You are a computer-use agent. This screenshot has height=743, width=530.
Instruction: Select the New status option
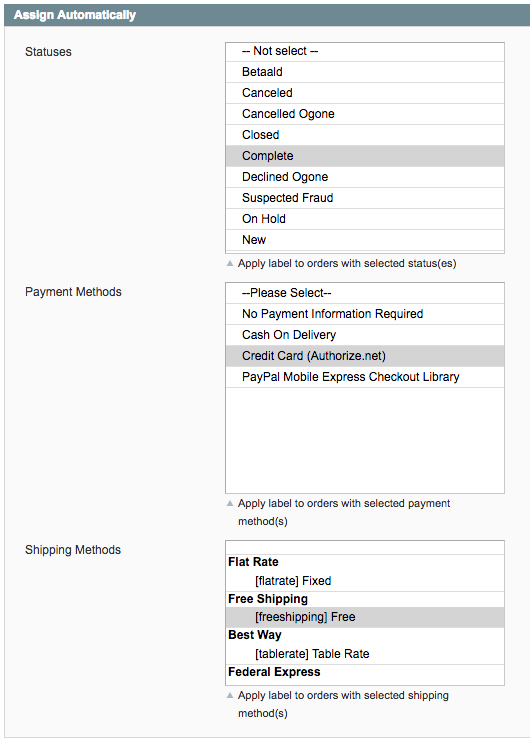coord(365,240)
